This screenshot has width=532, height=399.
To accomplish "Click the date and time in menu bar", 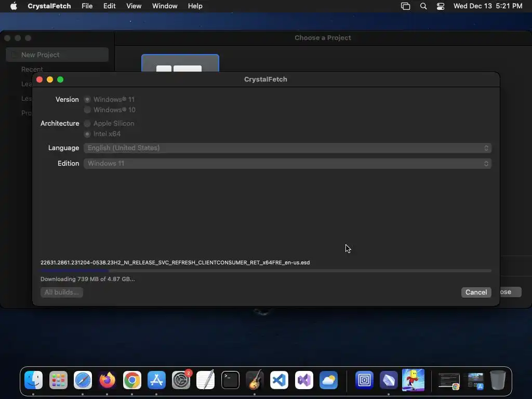I will (487, 6).
